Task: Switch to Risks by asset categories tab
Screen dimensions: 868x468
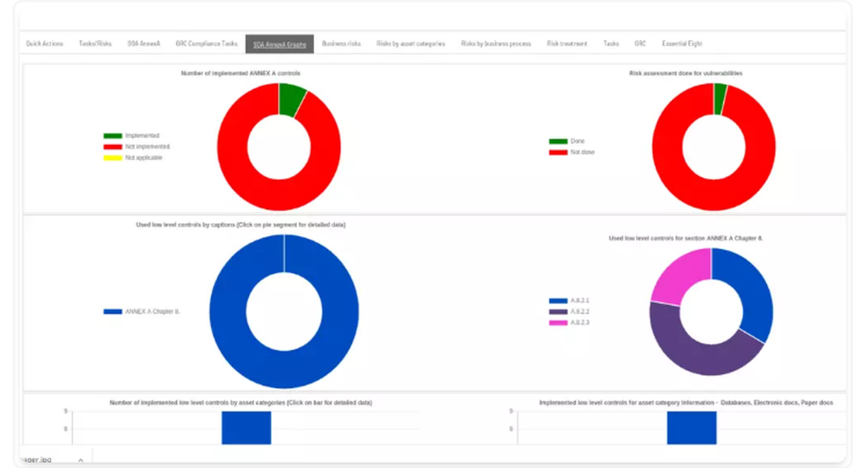Action: click(x=411, y=43)
